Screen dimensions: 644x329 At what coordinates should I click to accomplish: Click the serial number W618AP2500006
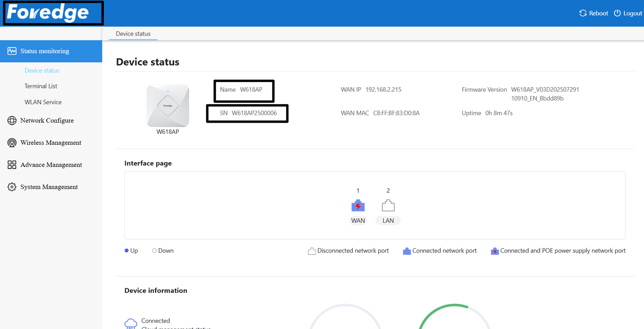254,113
